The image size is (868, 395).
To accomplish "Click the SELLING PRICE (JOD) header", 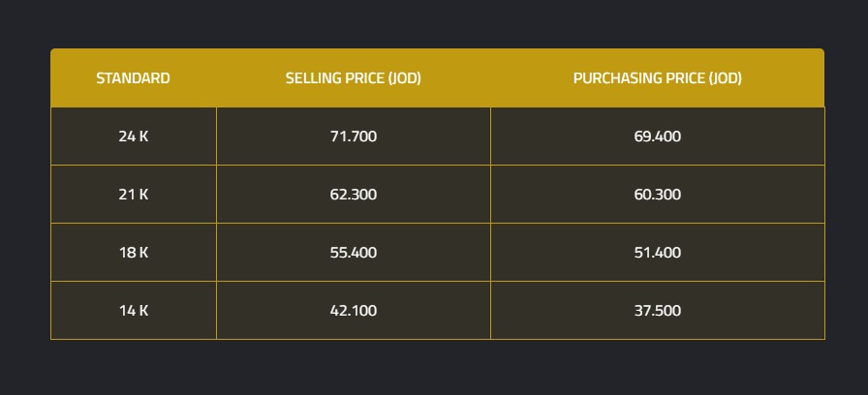I will (353, 78).
